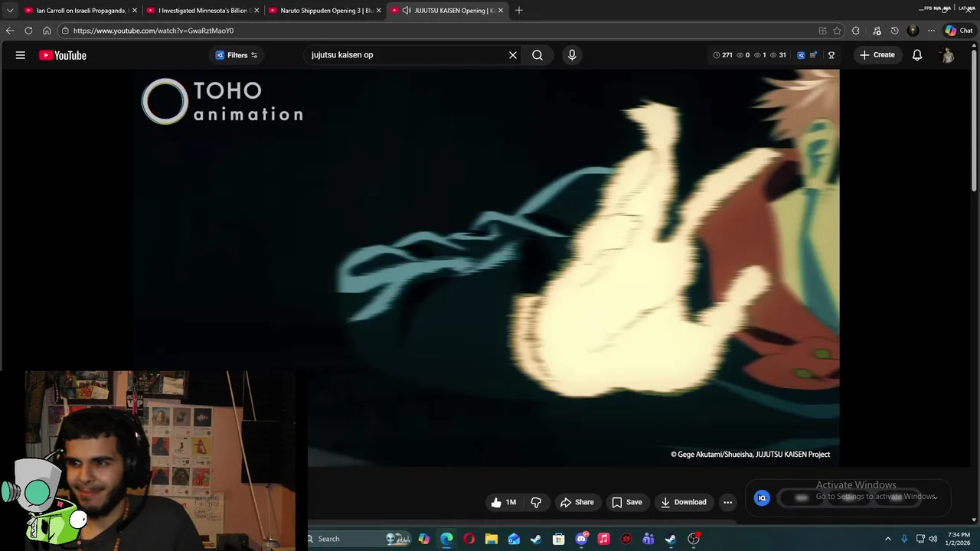Open the Edge profile avatar
Screen dimensions: 980x551
tap(913, 31)
